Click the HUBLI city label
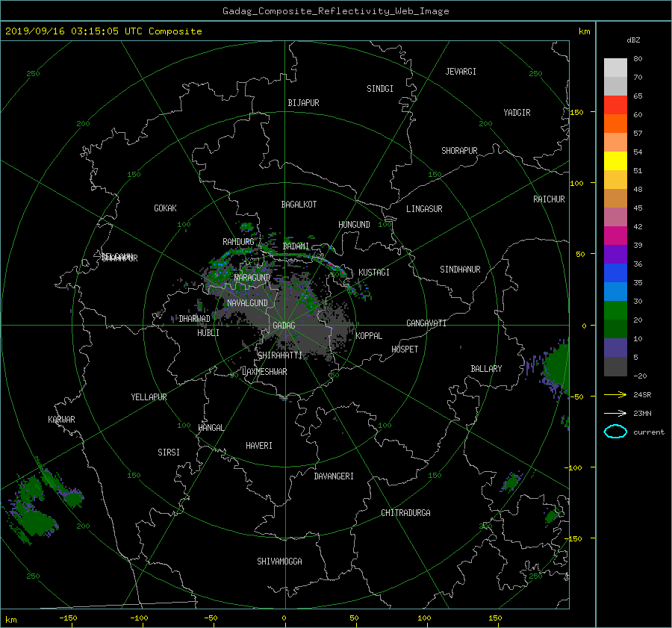This screenshot has width=672, height=628. (208, 333)
